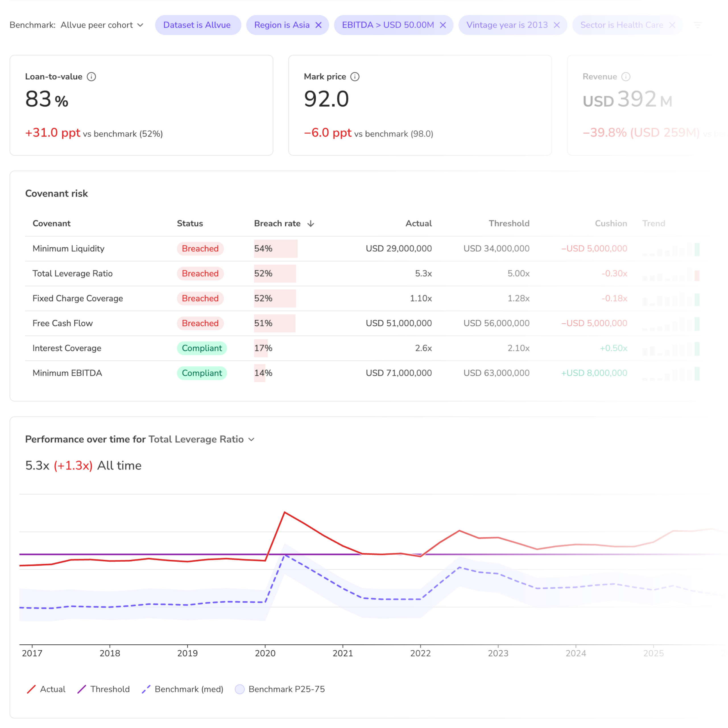The height and width of the screenshot is (728, 728).
Task: Remove the Region is Asia filter
Action: pyautogui.click(x=318, y=25)
